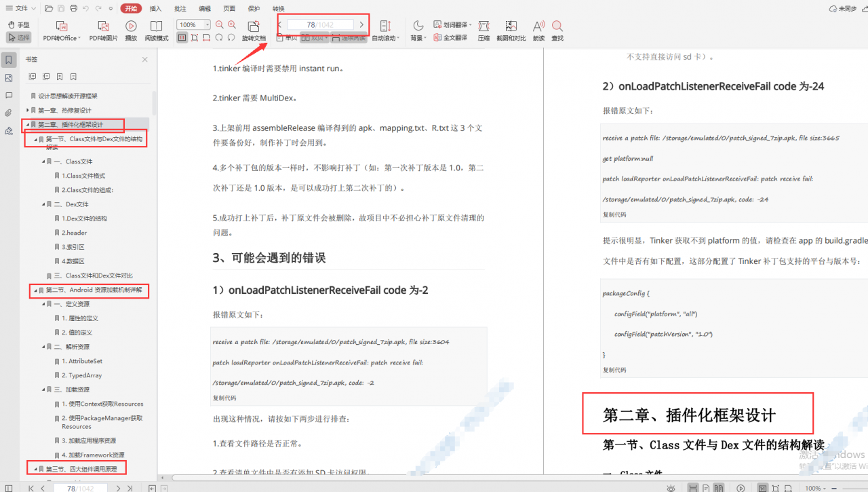The image size is (868, 492).
Task: Toggle actual size view button in toolbar
Action: click(x=182, y=37)
